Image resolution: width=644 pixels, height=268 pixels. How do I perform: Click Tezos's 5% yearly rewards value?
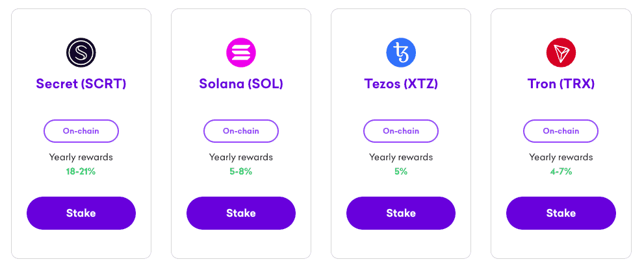(x=401, y=172)
